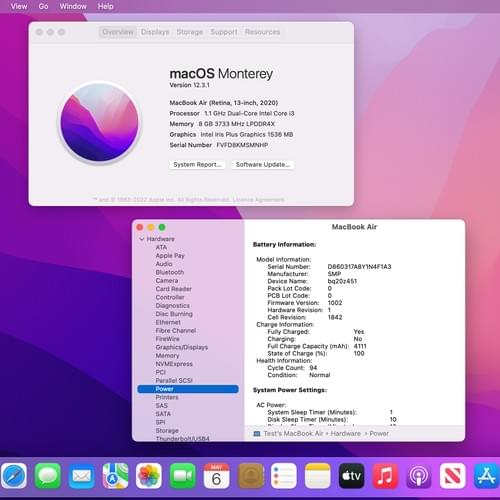Open the Notes app

[x=318, y=476]
